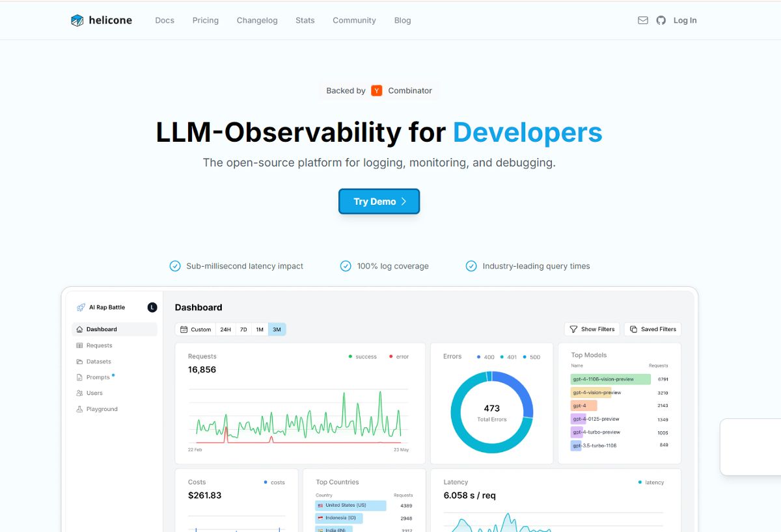This screenshot has width=781, height=532.
Task: Click the Log In link
Action: click(x=685, y=20)
